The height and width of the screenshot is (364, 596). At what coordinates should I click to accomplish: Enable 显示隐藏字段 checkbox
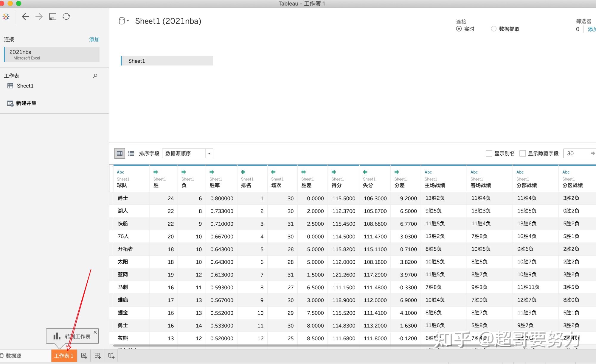point(523,153)
